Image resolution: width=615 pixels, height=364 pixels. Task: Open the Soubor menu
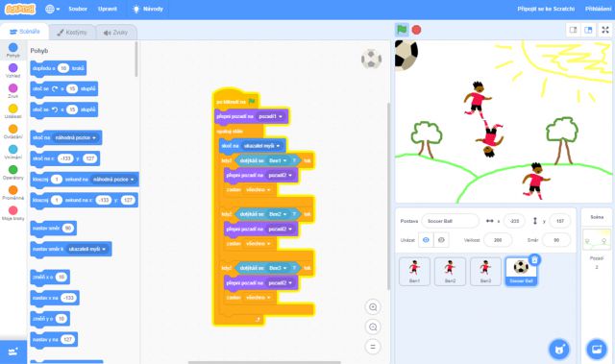coord(78,9)
